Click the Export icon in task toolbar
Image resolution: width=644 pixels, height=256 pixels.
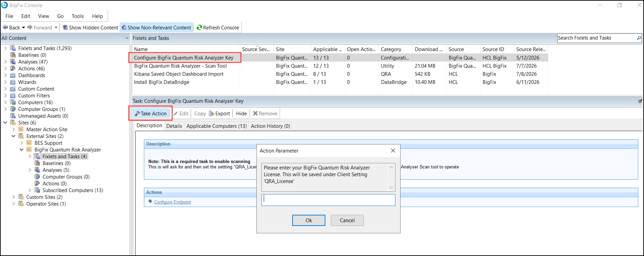pyautogui.click(x=211, y=113)
